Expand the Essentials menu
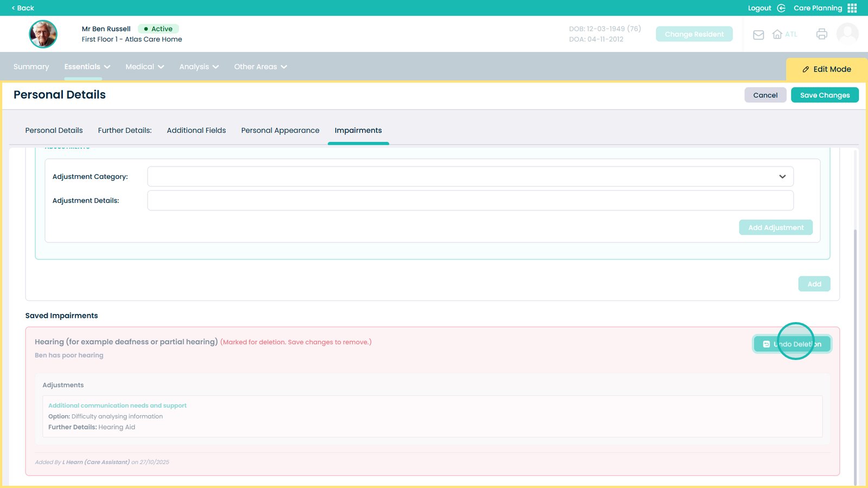 (x=87, y=67)
